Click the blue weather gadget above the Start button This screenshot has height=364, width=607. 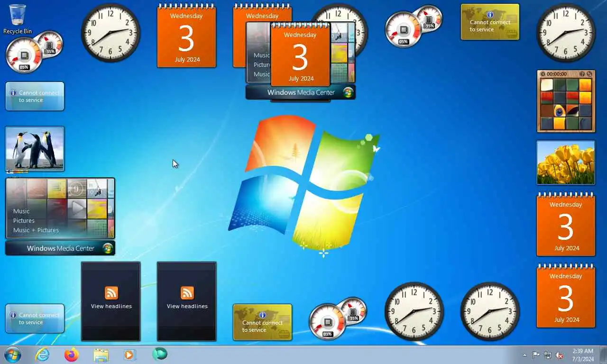point(35,318)
